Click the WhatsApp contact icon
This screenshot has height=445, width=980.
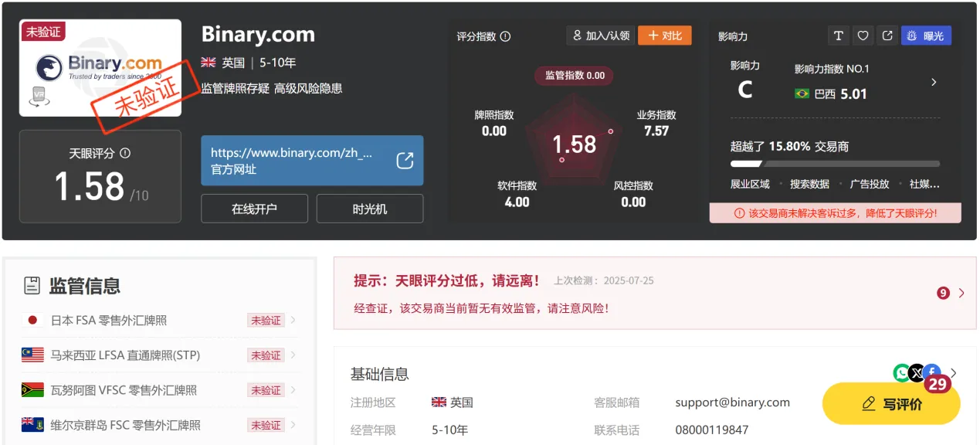click(x=901, y=373)
